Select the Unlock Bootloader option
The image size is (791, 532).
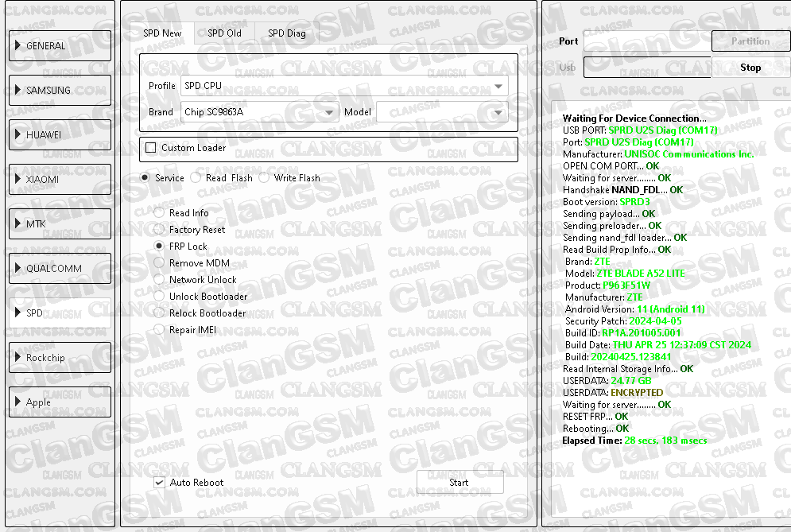pos(160,297)
